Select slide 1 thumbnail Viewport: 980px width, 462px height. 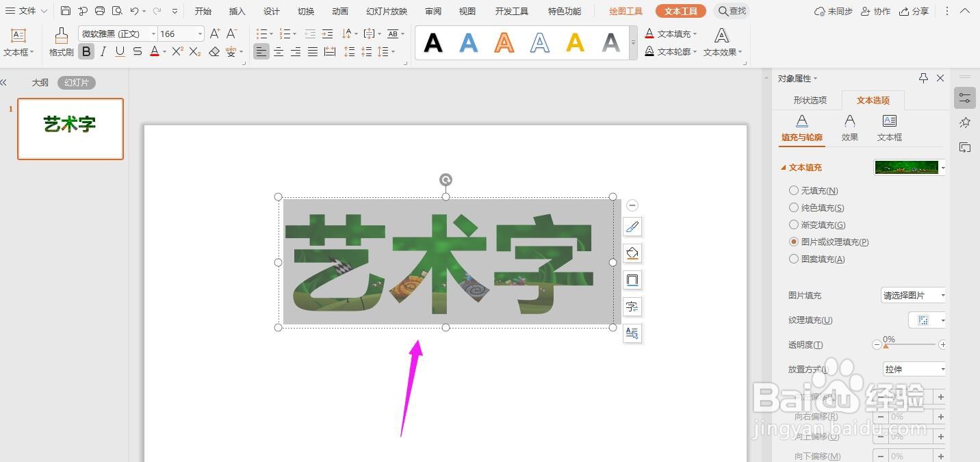[x=70, y=129]
